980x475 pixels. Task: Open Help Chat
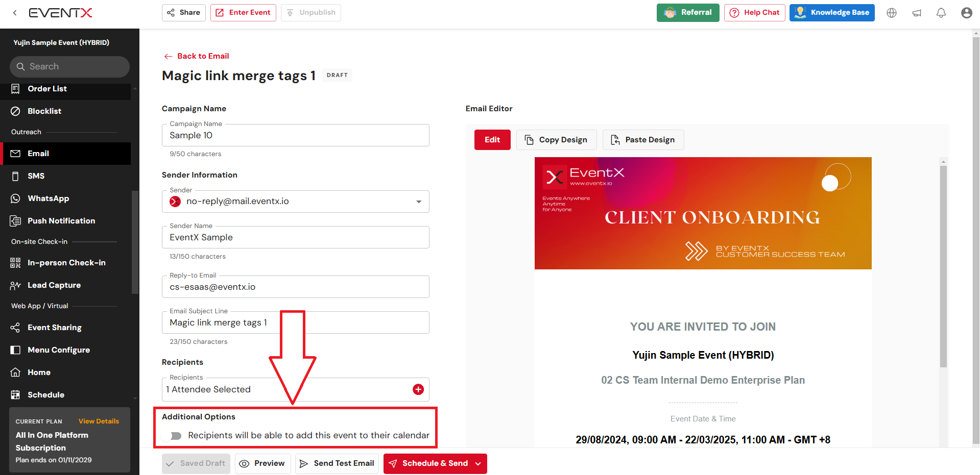[x=755, y=13]
